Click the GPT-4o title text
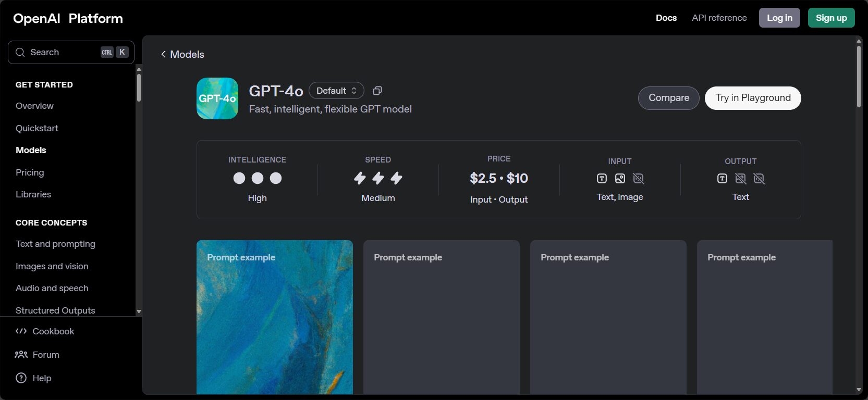The image size is (868, 400). click(276, 91)
